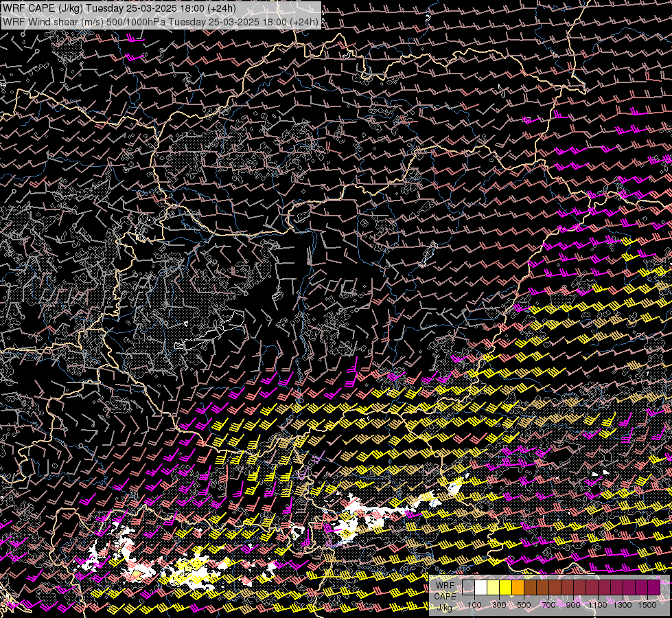Click the legend label CAPE

(445, 597)
